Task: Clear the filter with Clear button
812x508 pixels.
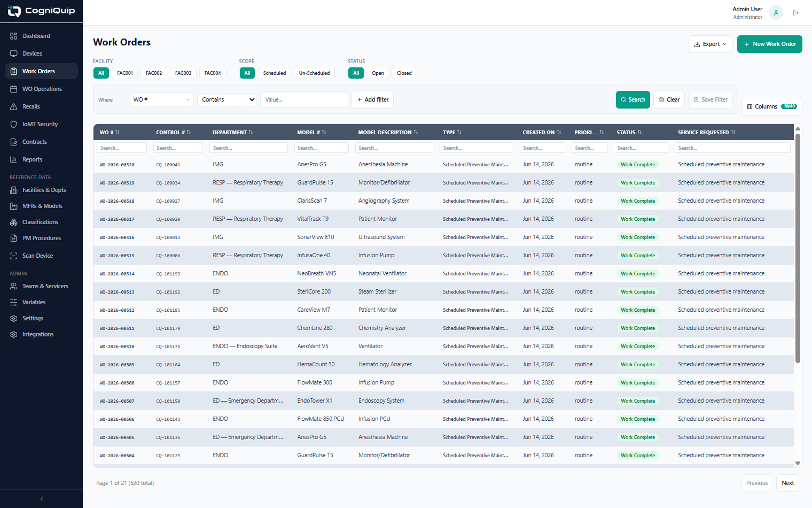Action: [x=669, y=99]
